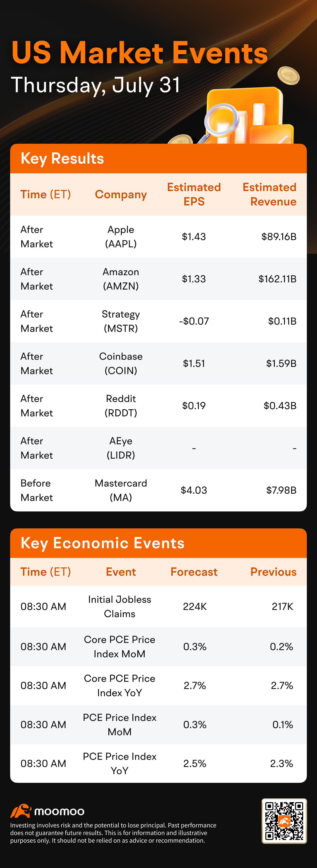Select the Mastercard (MA) row

click(158, 490)
